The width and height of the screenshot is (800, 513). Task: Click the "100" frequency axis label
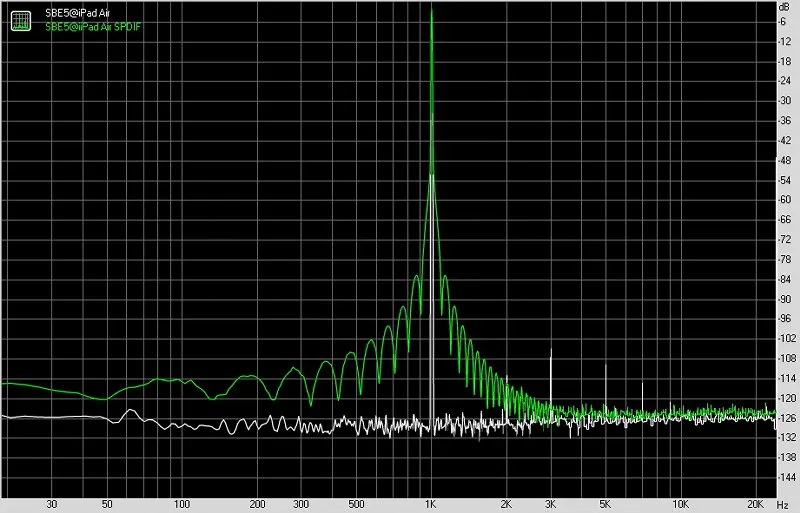[182, 504]
